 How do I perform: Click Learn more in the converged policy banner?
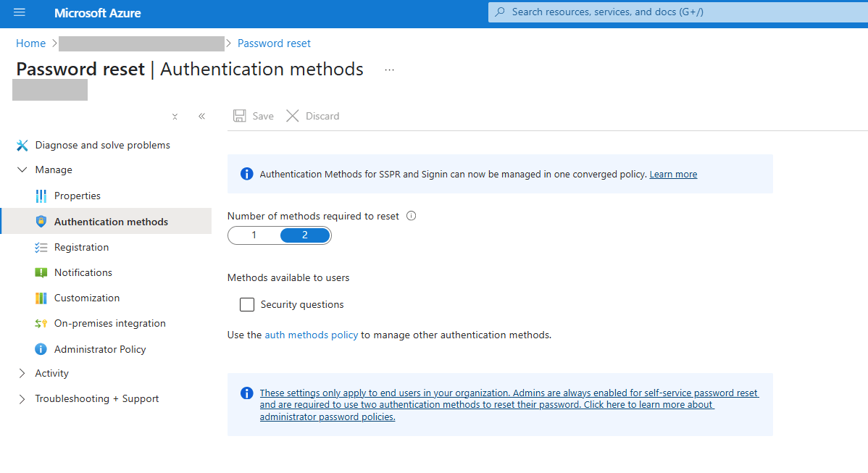[673, 174]
